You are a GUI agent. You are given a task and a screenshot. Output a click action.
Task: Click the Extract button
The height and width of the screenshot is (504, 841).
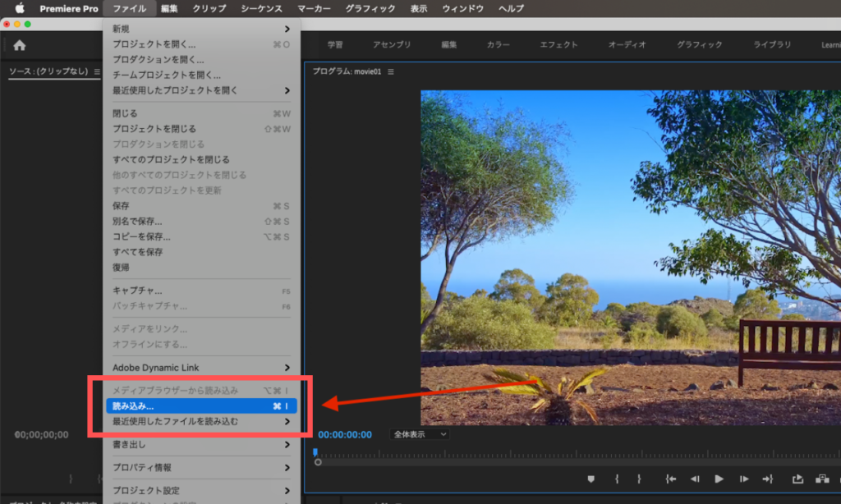pos(822,479)
